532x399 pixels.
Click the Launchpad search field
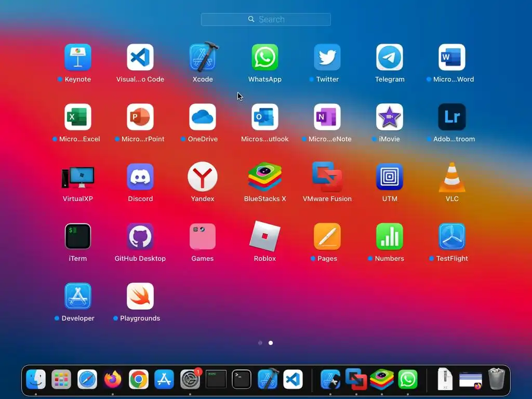[265, 19]
